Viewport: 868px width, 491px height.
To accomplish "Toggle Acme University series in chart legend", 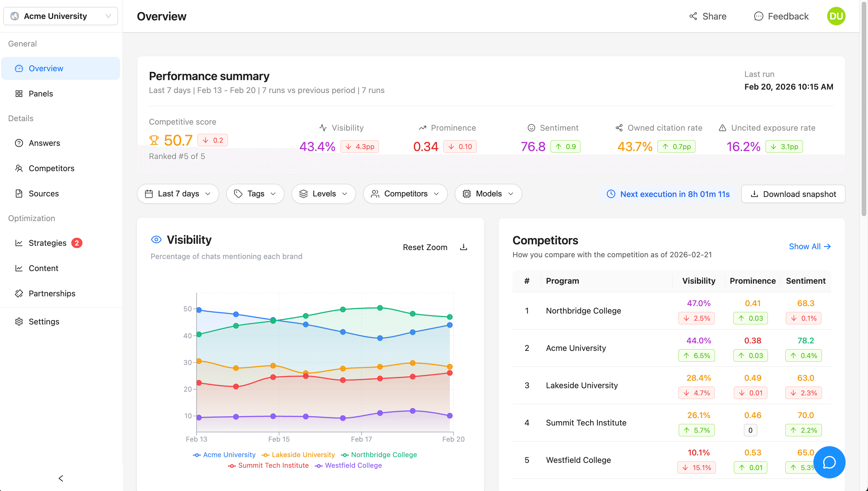I will point(224,455).
